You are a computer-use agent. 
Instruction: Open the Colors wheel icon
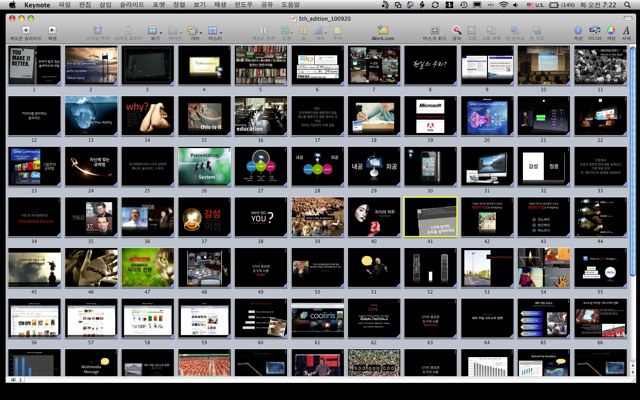[611, 30]
